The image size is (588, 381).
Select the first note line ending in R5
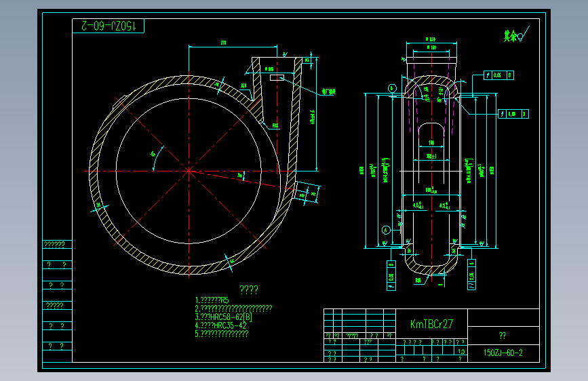[212, 300]
